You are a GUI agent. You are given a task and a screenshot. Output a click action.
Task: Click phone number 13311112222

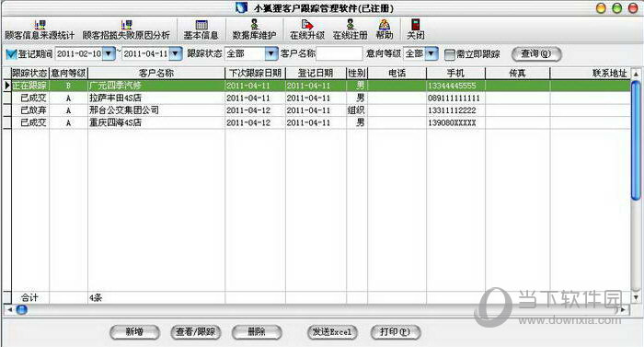click(452, 110)
